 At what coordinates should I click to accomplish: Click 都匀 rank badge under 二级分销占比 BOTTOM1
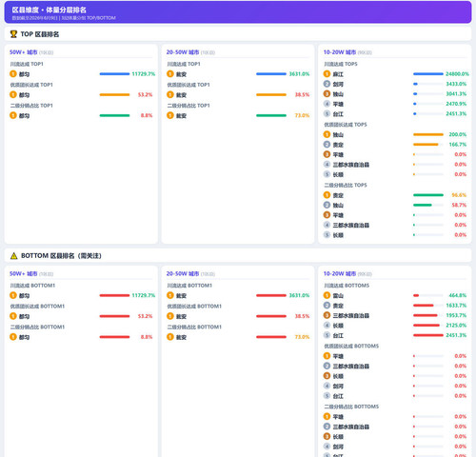pos(13,337)
